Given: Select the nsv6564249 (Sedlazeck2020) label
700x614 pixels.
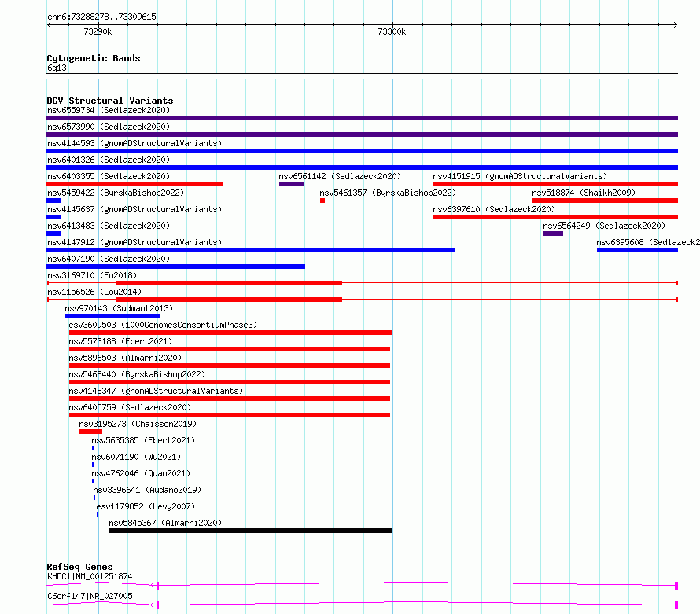Looking at the screenshot, I should [x=604, y=226].
